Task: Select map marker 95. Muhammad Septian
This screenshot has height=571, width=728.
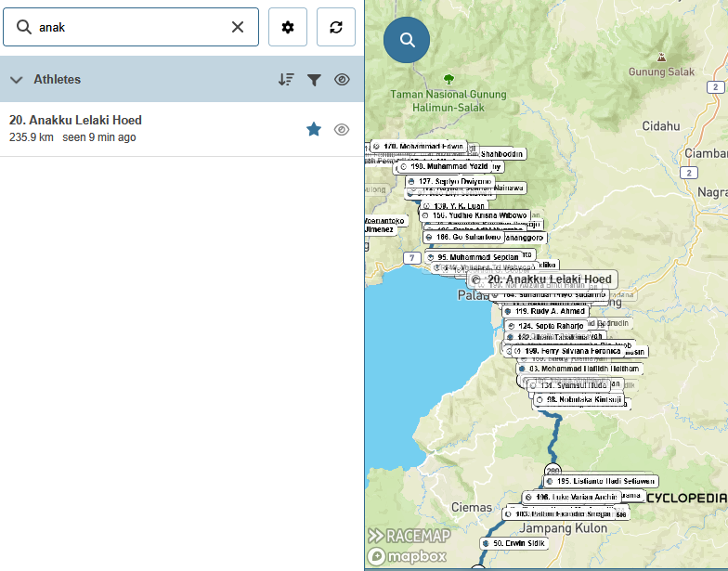Action: coord(474,257)
